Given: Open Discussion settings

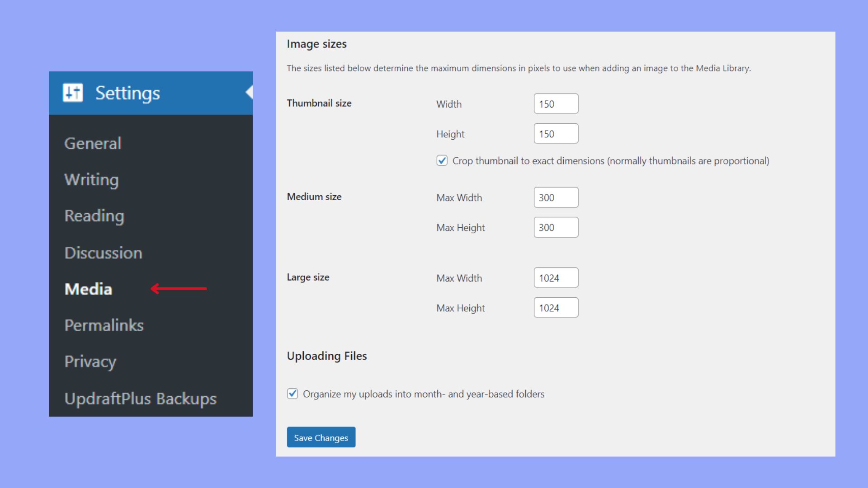Looking at the screenshot, I should click(104, 253).
